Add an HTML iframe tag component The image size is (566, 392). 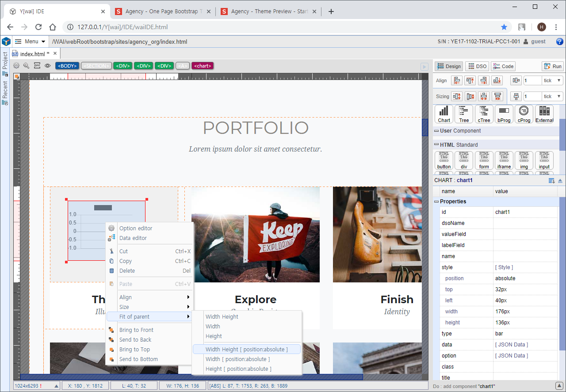pyautogui.click(x=504, y=160)
